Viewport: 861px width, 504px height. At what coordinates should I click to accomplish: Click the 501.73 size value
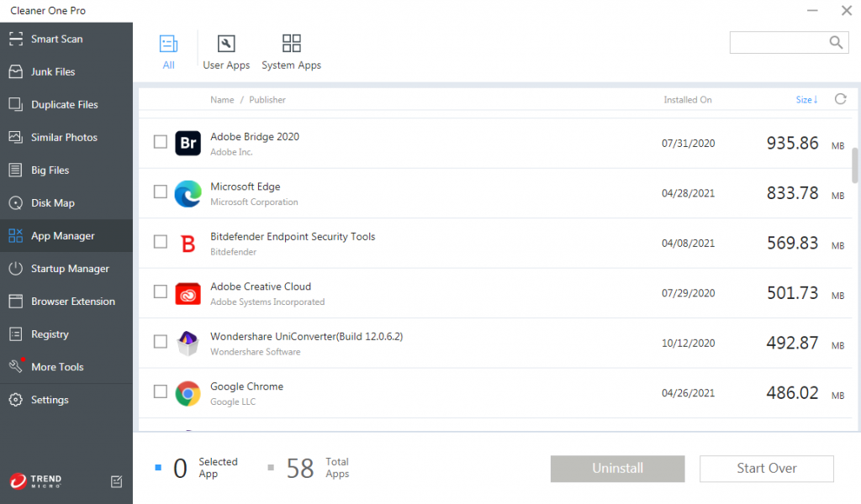click(792, 293)
